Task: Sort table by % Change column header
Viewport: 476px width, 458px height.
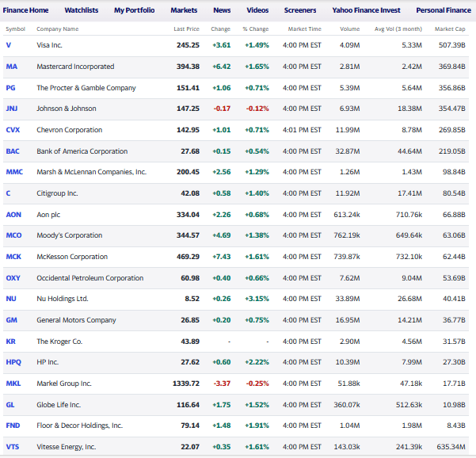Action: (x=255, y=29)
